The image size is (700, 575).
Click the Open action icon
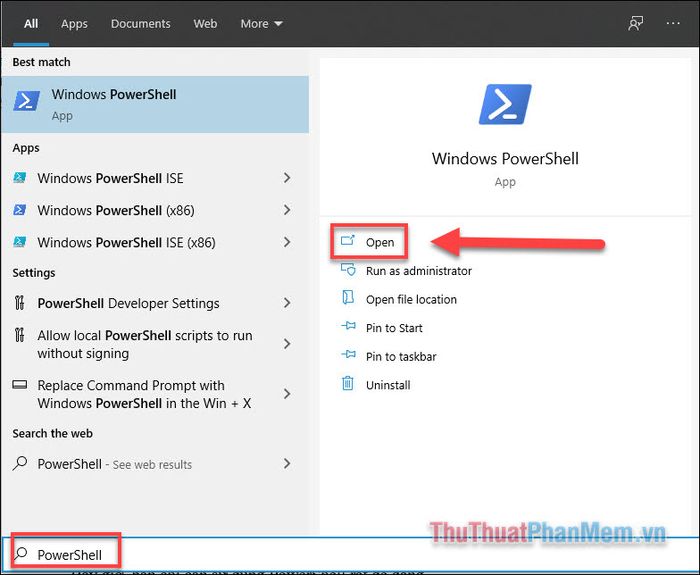(348, 241)
